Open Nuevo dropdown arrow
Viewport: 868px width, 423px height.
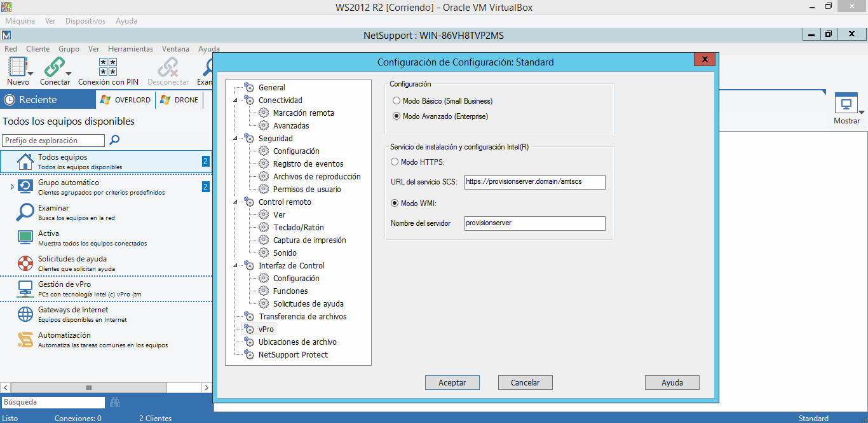click(31, 73)
